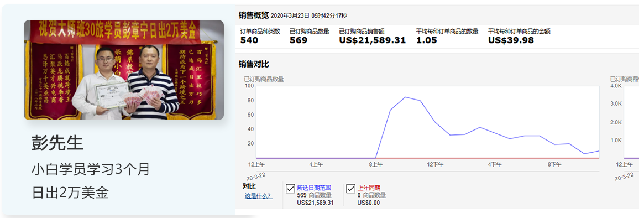Viewport: 644px width, 218px height.
Task: Select the value 1.05
Action: tap(427, 40)
